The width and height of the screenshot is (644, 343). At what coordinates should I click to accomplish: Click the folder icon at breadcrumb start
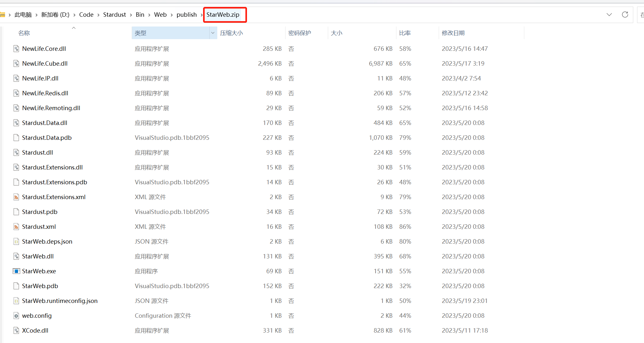pyautogui.click(x=3, y=14)
